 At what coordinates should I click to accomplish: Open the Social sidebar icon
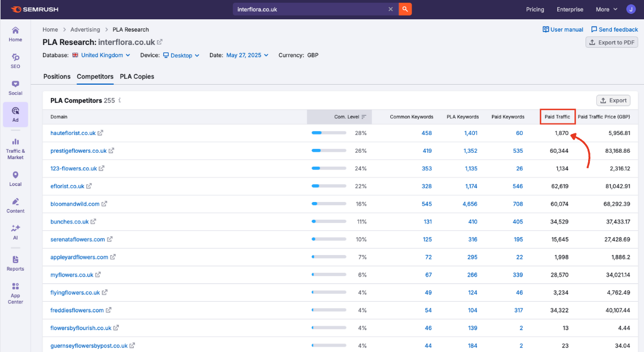[15, 87]
